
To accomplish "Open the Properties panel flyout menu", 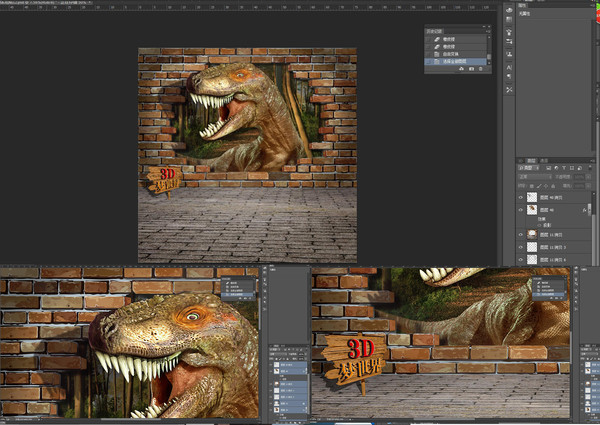I will [x=593, y=5].
